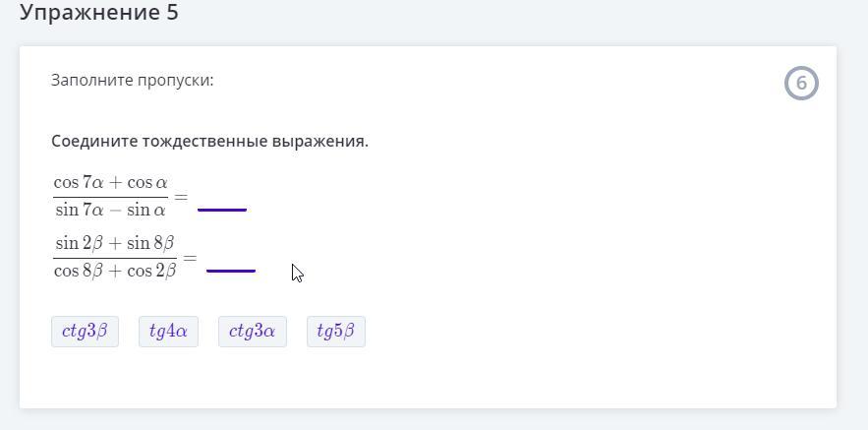
Task: Click the 'Заполните пропуски:' instruction text
Action: (x=132, y=80)
